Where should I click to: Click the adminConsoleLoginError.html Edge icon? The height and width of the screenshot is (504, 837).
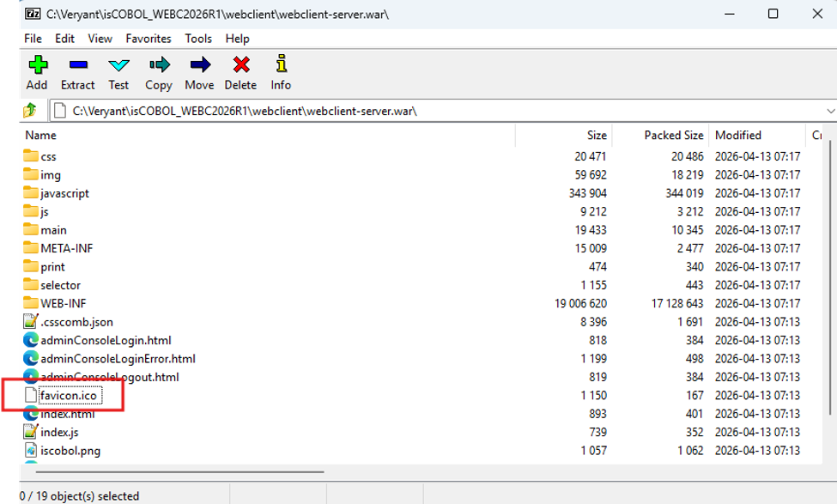click(x=31, y=358)
